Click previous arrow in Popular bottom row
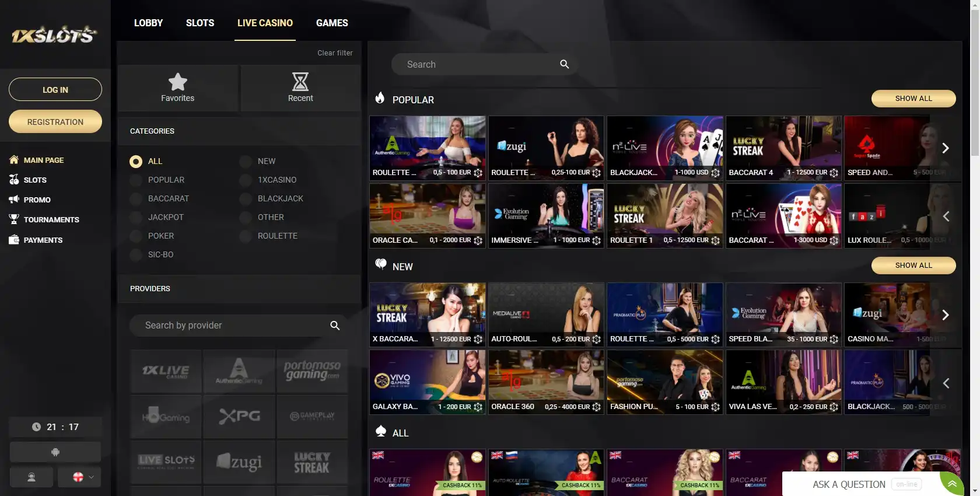 click(945, 216)
